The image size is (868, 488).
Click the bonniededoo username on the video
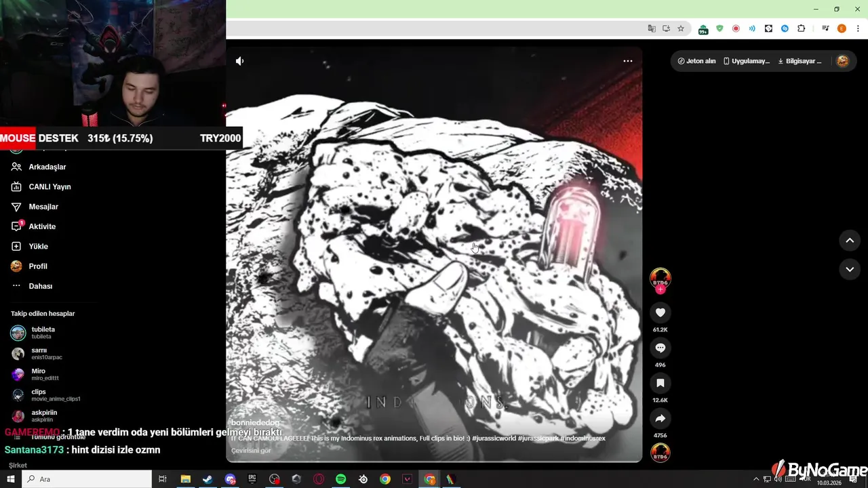point(255,423)
